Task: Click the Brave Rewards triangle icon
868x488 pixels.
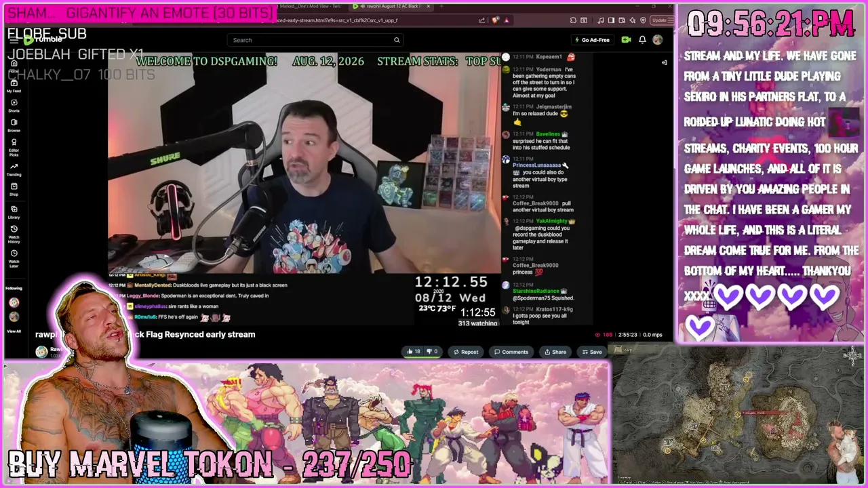Action: point(506,20)
